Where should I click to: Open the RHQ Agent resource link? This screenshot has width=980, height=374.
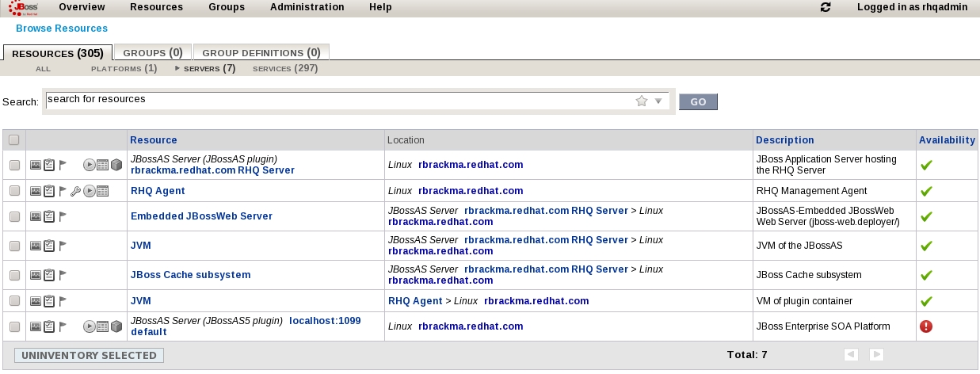158,191
